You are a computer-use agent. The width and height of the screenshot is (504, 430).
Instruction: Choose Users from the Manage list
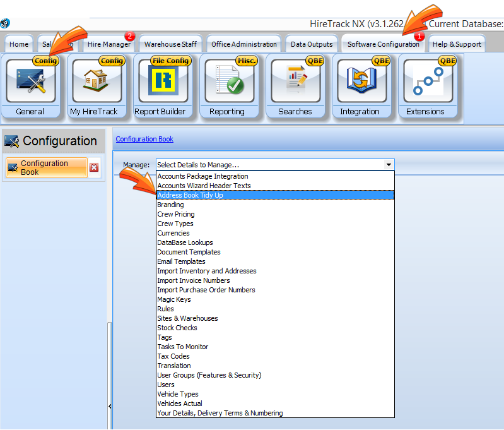tap(166, 385)
